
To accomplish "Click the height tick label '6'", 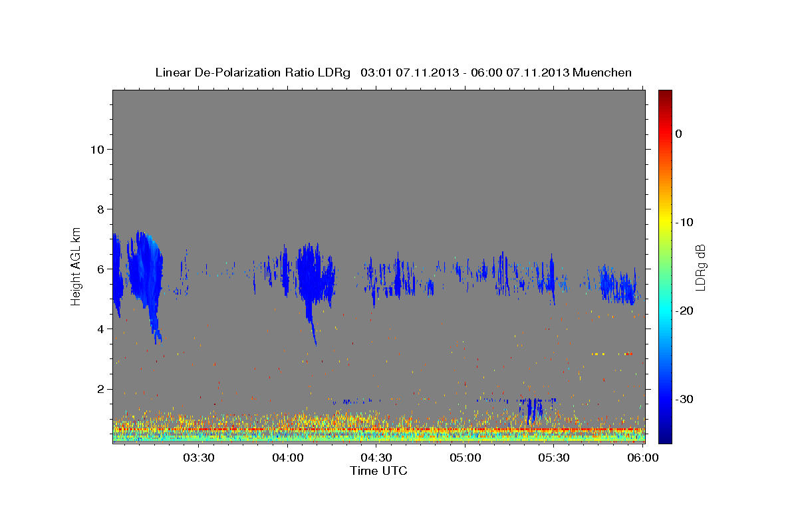I will coord(99,269).
